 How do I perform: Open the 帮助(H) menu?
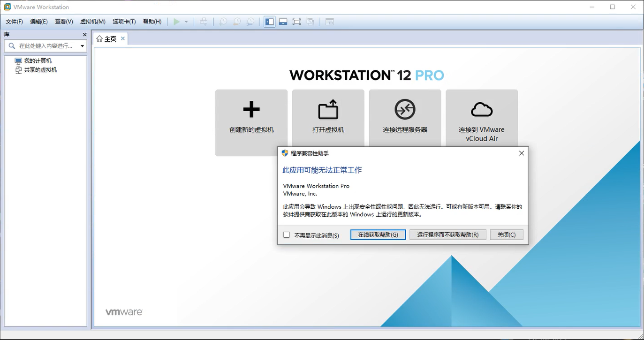(152, 22)
